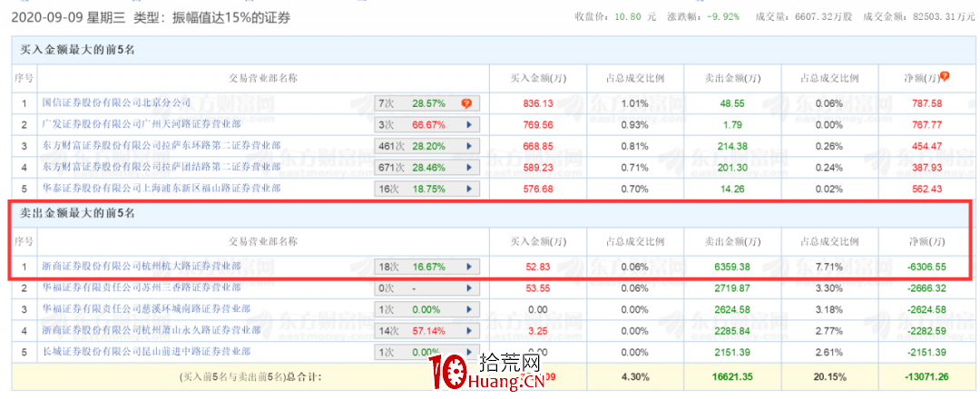Click the change value -9.92%
The height and width of the screenshot is (399, 980).
tap(724, 17)
